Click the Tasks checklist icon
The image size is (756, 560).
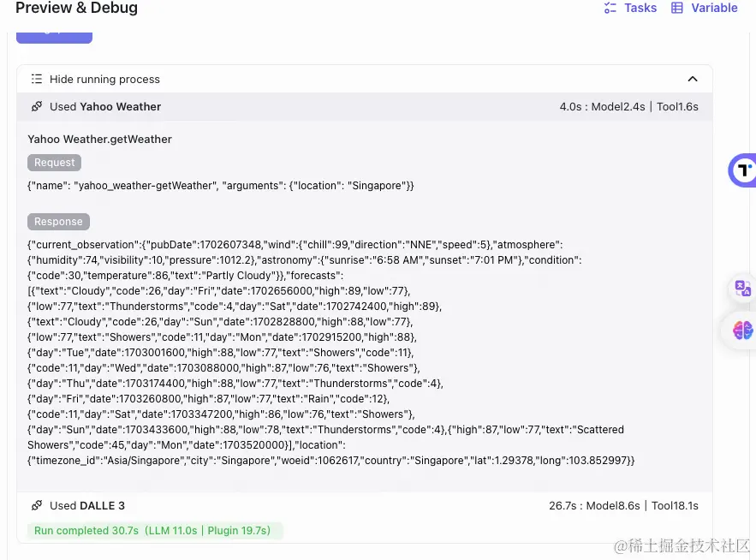(x=610, y=8)
